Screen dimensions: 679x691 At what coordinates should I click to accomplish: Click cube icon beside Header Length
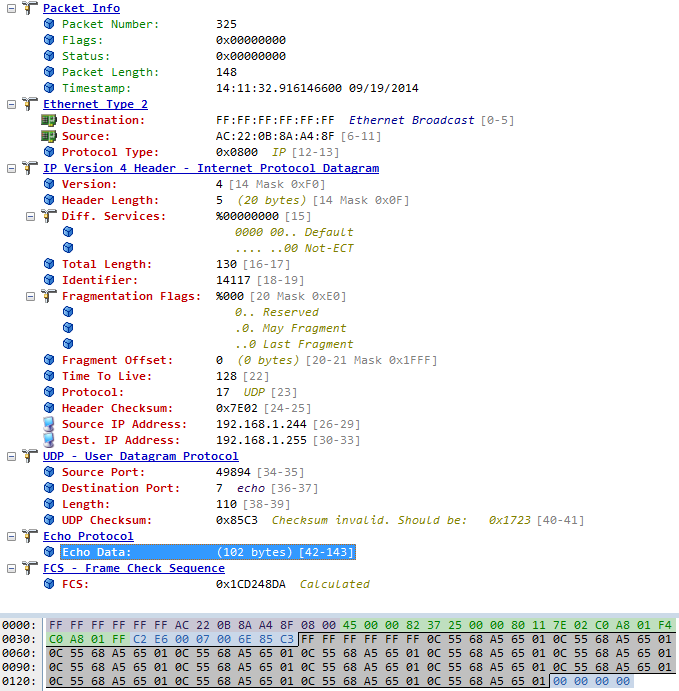pos(49,200)
